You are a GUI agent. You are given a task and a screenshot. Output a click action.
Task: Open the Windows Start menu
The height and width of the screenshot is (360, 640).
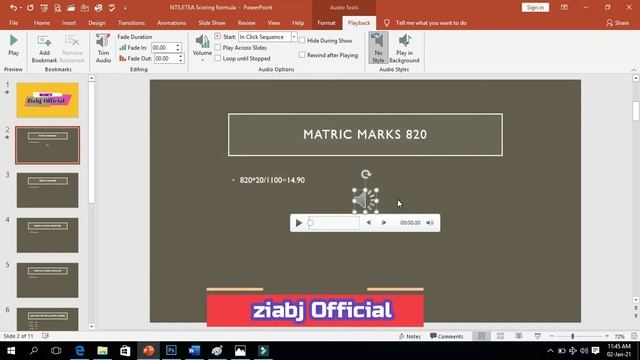tap(11, 351)
